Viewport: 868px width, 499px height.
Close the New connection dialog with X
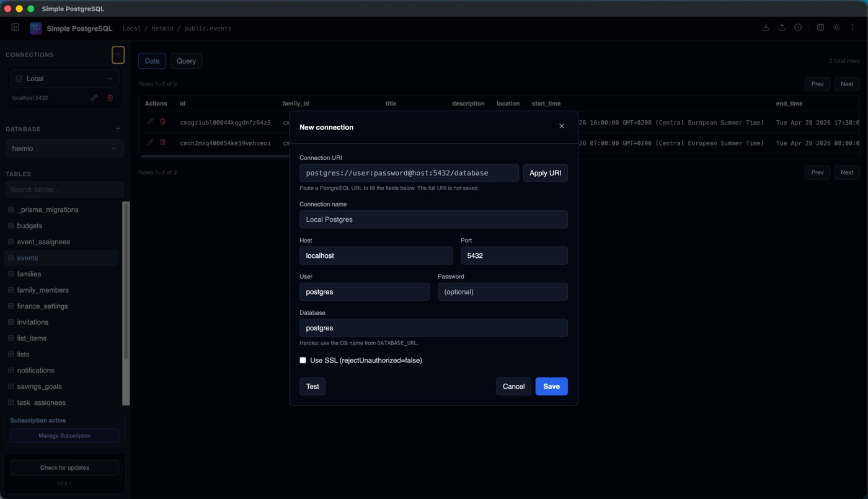(x=562, y=126)
